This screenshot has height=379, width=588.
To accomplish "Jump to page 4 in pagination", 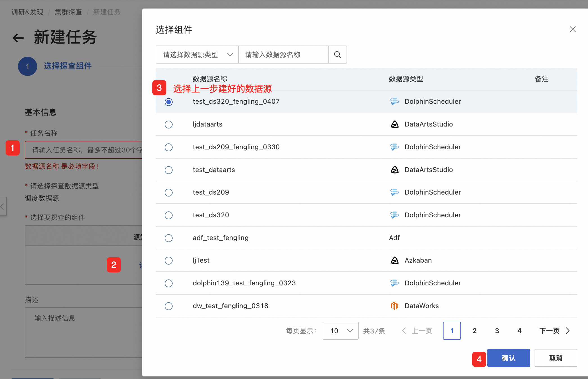I will point(519,331).
